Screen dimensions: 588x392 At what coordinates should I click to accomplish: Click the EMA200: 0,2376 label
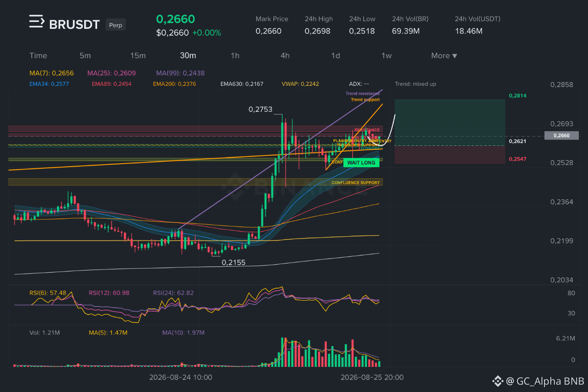pyautogui.click(x=174, y=84)
